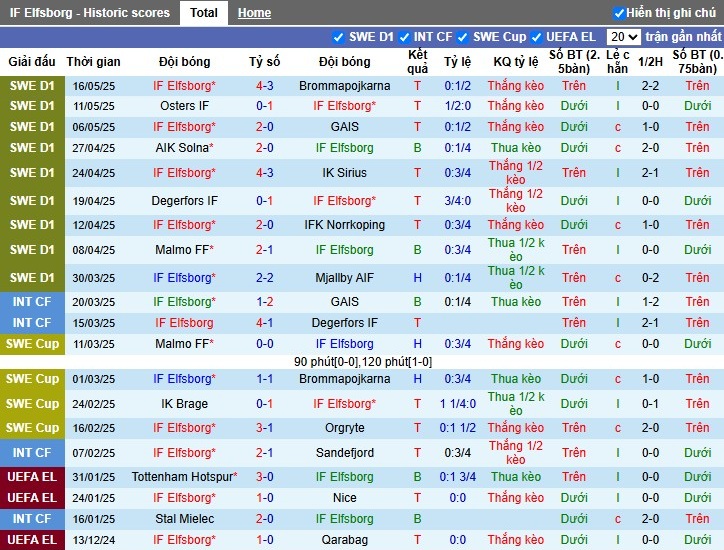
Task: Click Nice team name
Action: click(x=344, y=498)
